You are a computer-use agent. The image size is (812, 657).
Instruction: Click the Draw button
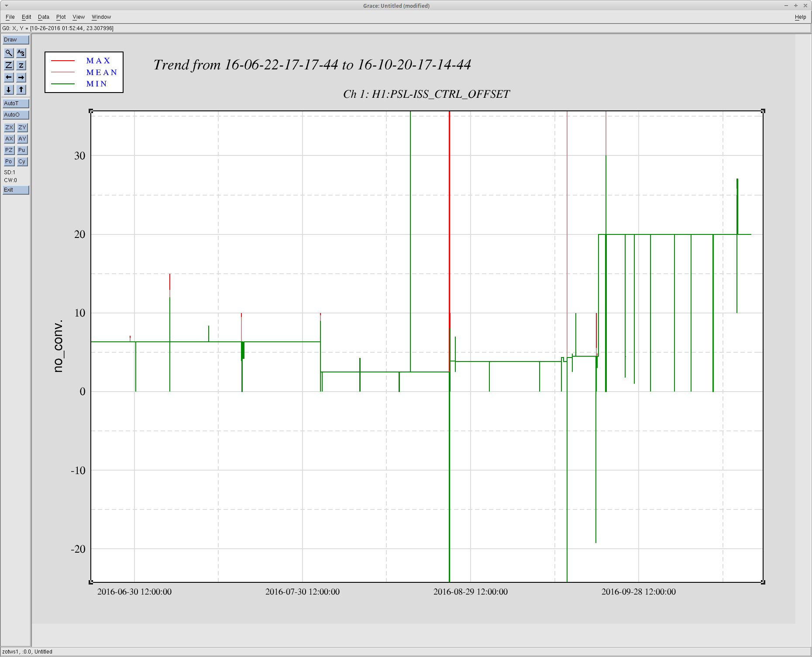tap(16, 40)
